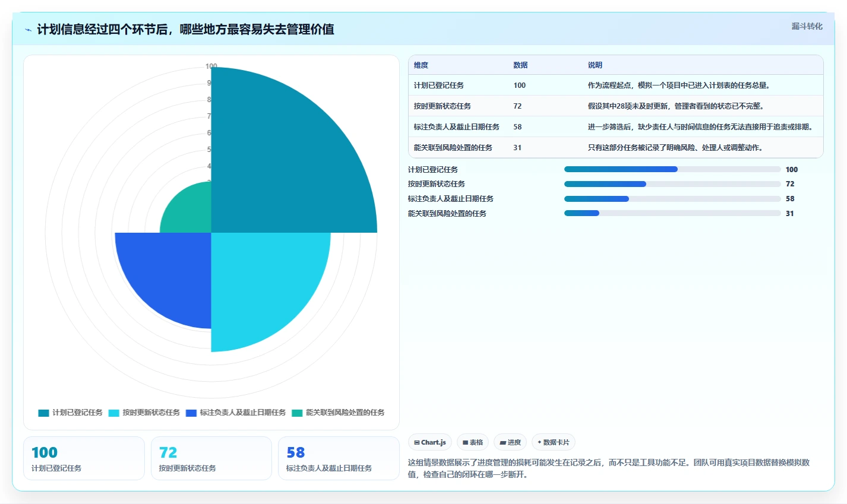Click the progress bar for 按时更新状态任务

point(672,184)
